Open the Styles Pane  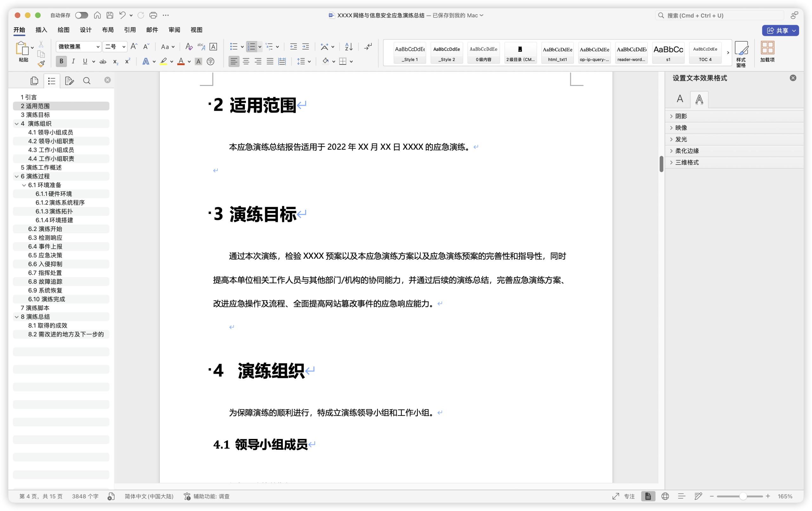[741, 54]
